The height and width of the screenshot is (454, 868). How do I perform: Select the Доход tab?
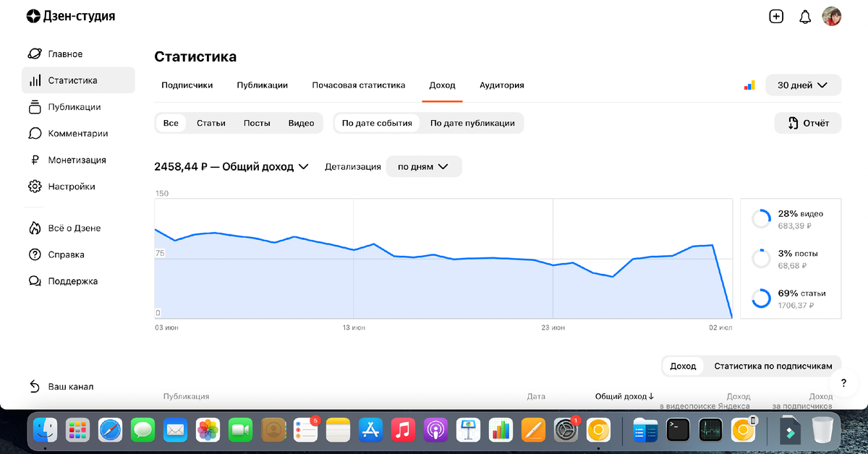click(x=442, y=85)
